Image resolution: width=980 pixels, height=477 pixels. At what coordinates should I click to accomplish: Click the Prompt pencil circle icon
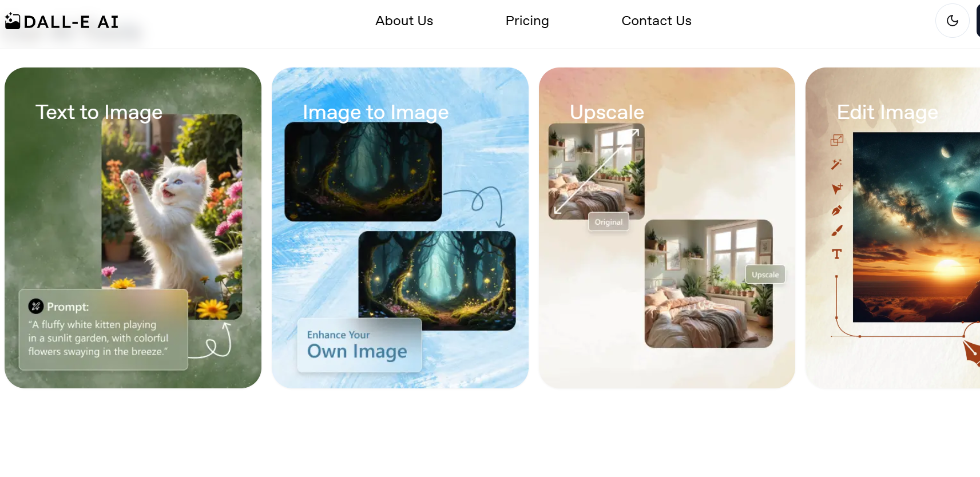[x=36, y=306]
